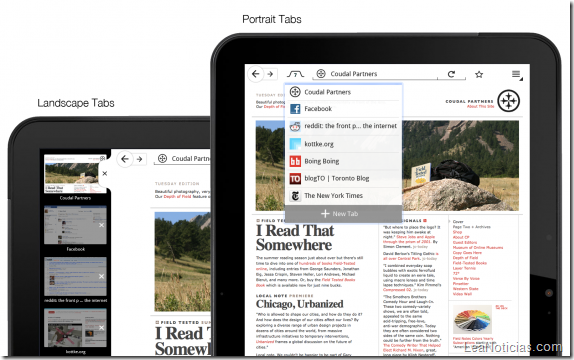This screenshot has height=360, width=574.
Task: Click the color fan swatch image
Action: (473, 319)
